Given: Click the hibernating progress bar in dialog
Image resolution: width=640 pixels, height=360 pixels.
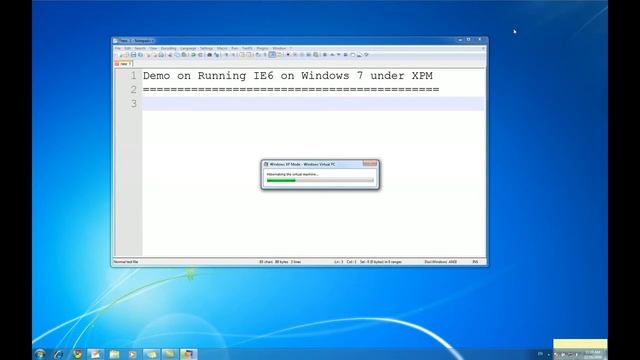Looking at the screenshot, I should coord(320,180).
